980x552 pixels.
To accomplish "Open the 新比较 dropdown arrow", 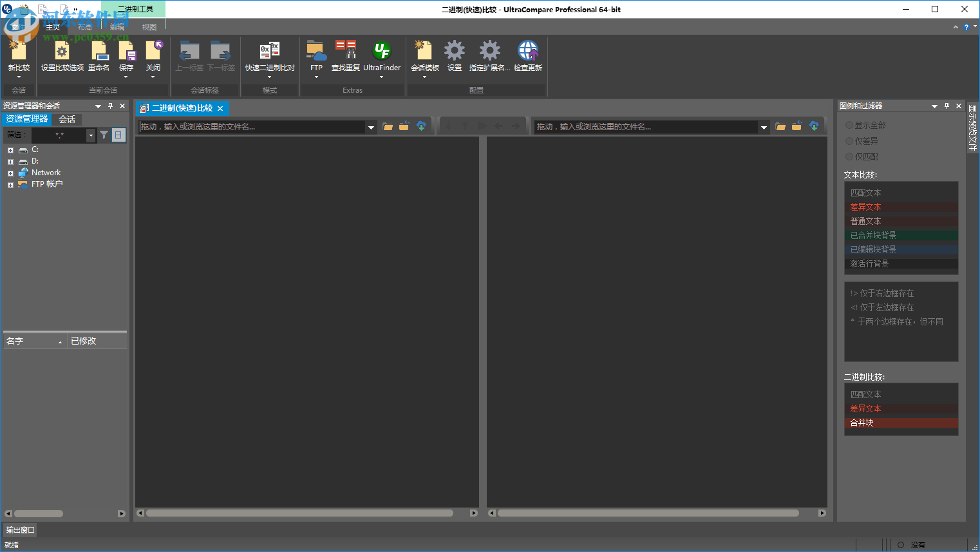I will tap(19, 77).
